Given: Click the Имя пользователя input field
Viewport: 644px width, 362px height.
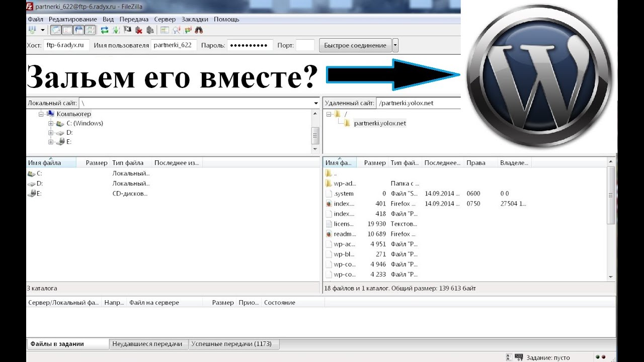Looking at the screenshot, I should (174, 45).
